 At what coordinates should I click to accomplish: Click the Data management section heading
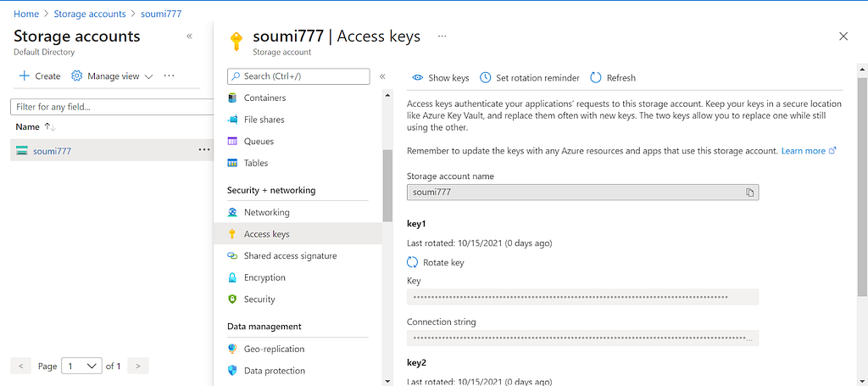[x=264, y=326]
